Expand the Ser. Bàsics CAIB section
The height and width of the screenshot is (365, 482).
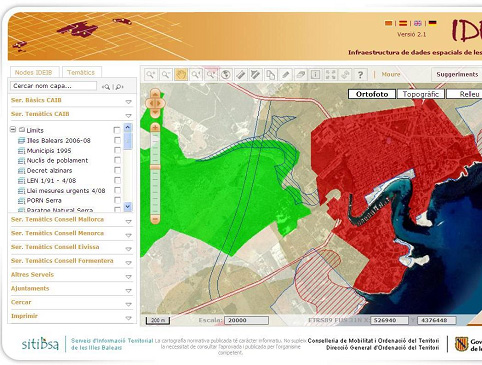coord(128,102)
